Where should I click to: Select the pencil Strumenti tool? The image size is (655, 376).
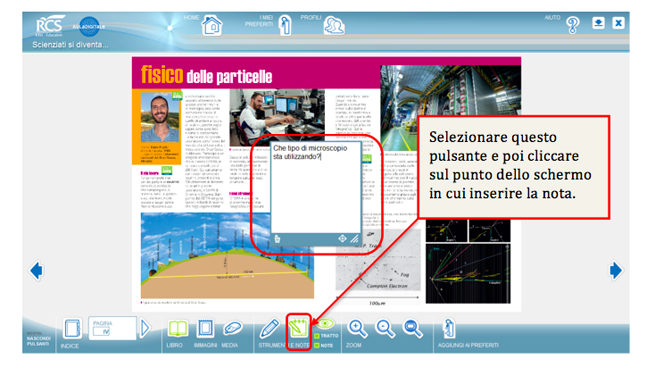tap(269, 328)
